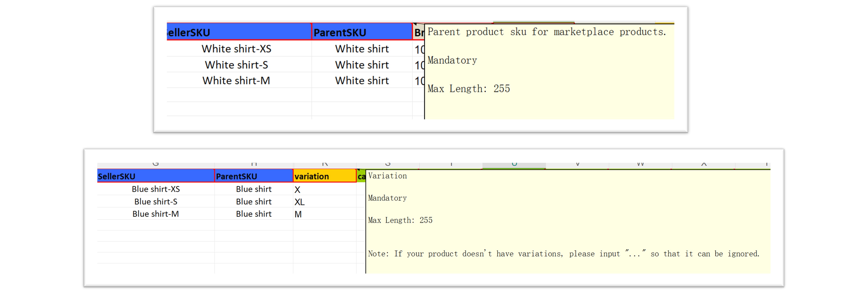Click the green 'ca' header cell
Image resolution: width=868 pixels, height=291 pixels.
point(361,176)
